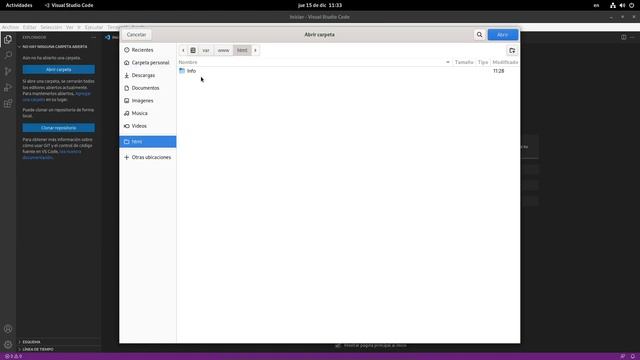The image size is (640, 360).
Task: Open the Search view in VS Code activity bar
Action: [x=8, y=55]
